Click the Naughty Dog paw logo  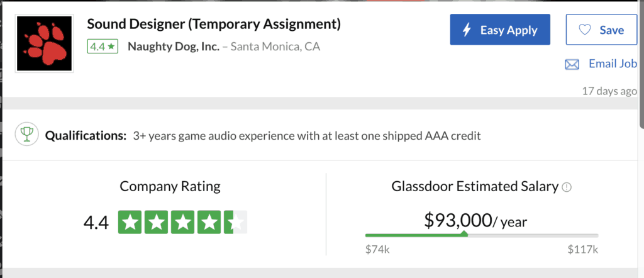tap(45, 43)
